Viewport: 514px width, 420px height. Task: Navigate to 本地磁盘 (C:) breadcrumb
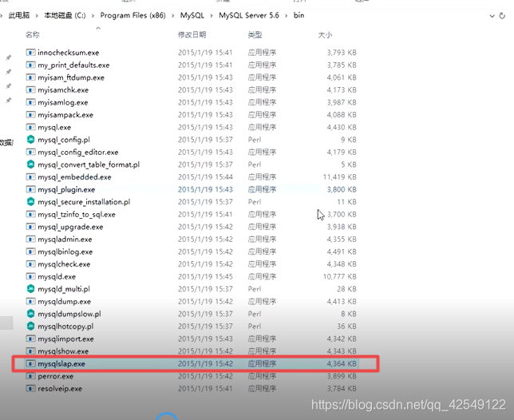click(65, 15)
